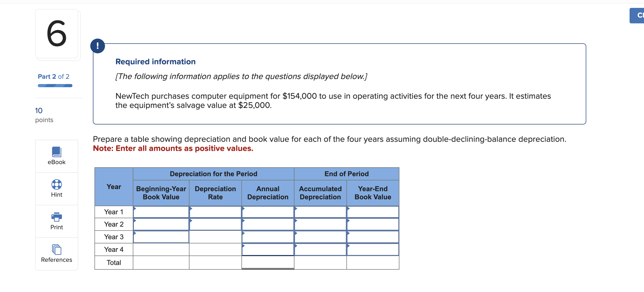Open Year 1 Beginning-Year Book Value cell dropdown
The height and width of the screenshot is (292, 644).
pos(135,209)
